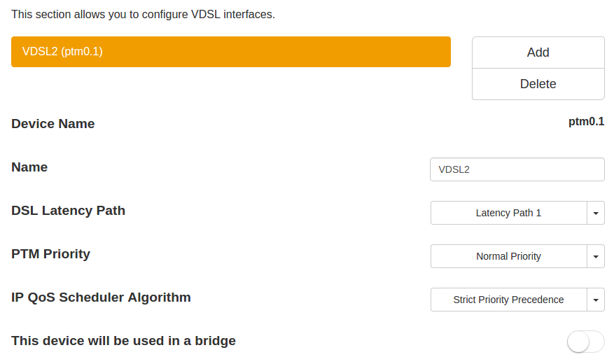The width and height of the screenshot is (614, 364).
Task: Click the caret arrow beside Strict Priority Precedence
Action: pos(595,300)
